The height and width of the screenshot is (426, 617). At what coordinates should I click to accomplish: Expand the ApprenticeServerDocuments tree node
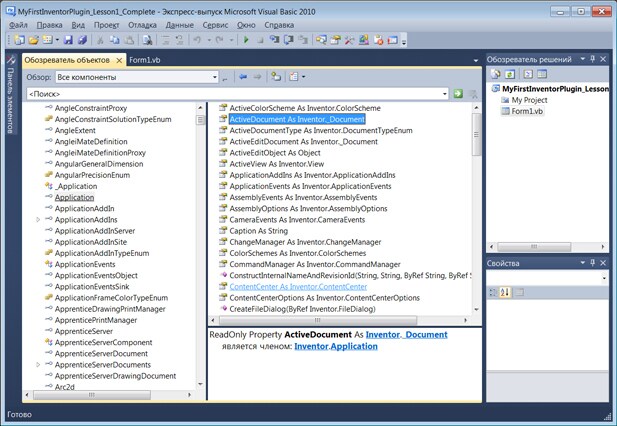tap(38, 365)
